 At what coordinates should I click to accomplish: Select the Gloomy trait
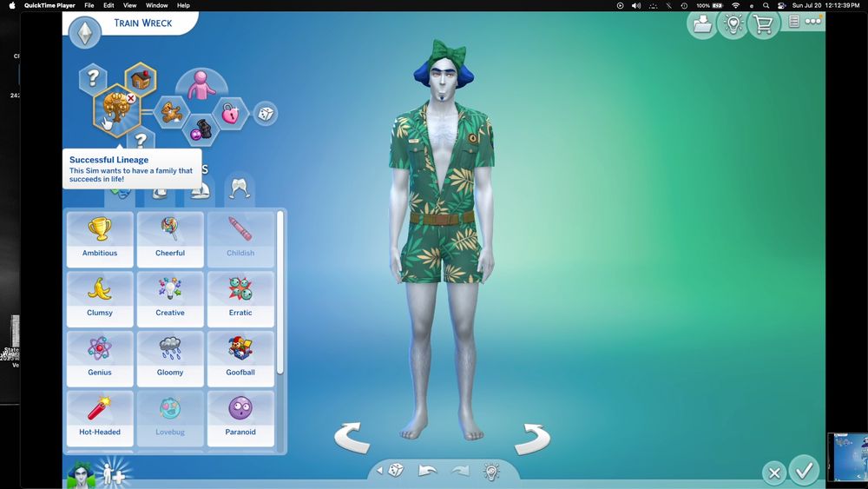[170, 360]
